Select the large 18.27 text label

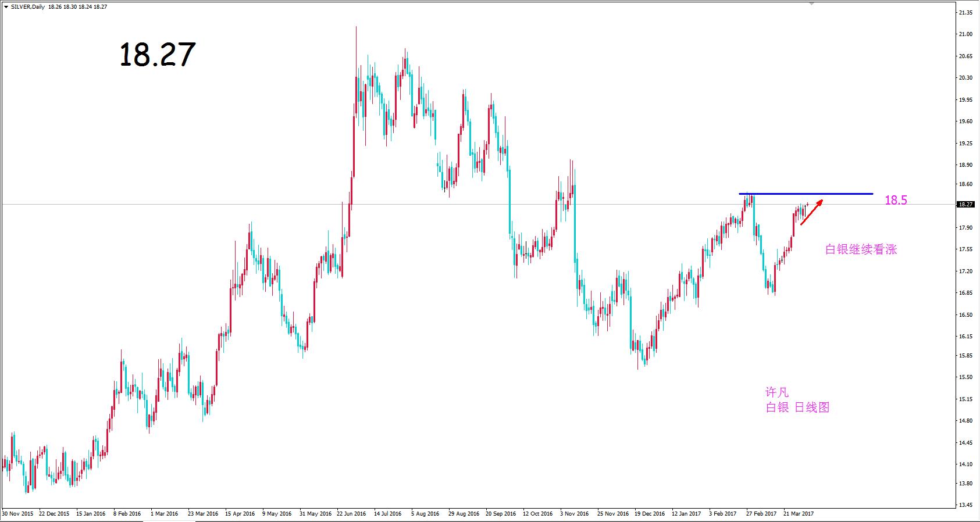tap(157, 55)
